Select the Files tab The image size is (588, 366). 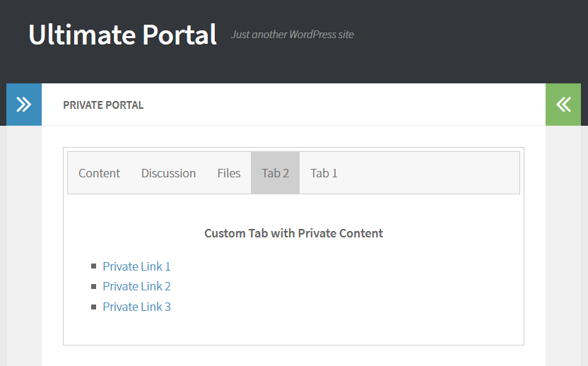click(229, 173)
